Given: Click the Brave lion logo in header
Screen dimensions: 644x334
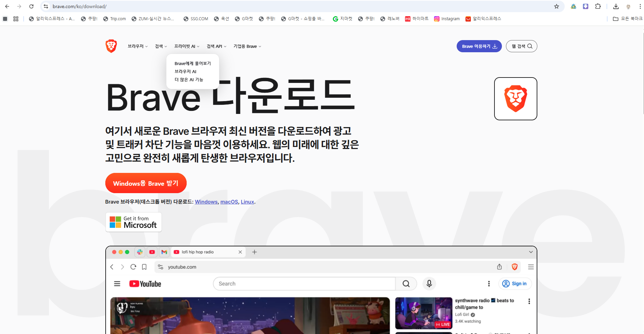Looking at the screenshot, I should pyautogui.click(x=111, y=46).
